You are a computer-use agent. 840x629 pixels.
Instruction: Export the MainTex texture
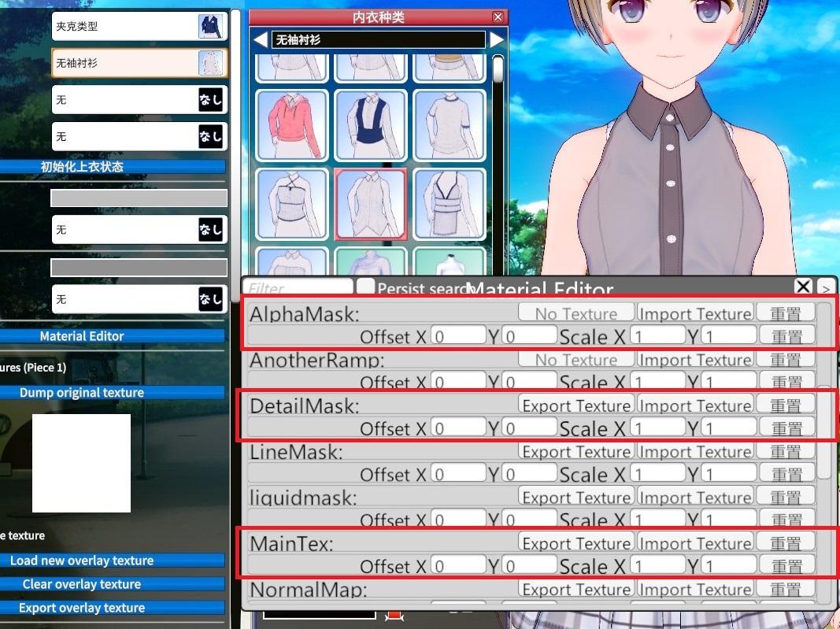tap(576, 543)
